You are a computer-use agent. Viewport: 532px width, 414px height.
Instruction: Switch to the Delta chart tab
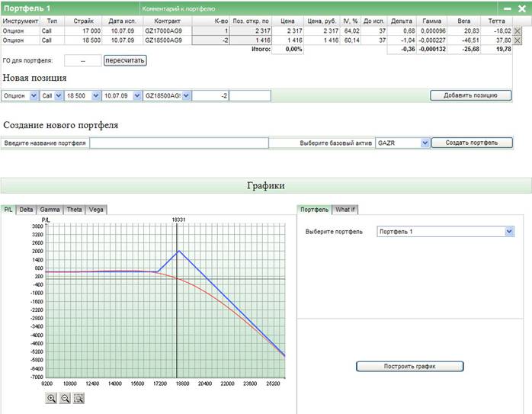pyautogui.click(x=26, y=210)
